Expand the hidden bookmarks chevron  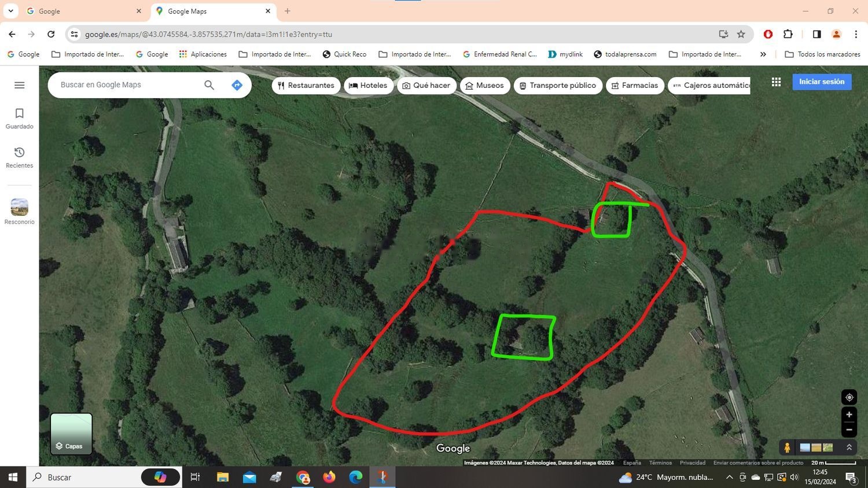point(763,54)
